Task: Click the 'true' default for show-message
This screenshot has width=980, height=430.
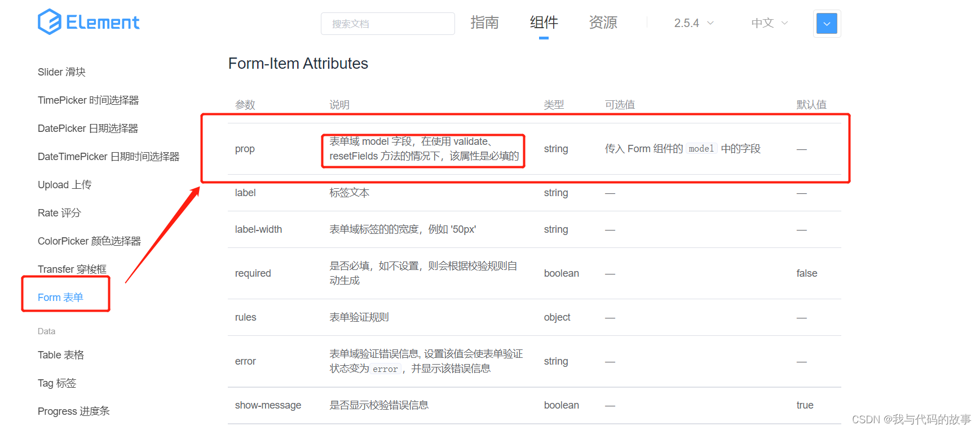Action: (x=805, y=405)
